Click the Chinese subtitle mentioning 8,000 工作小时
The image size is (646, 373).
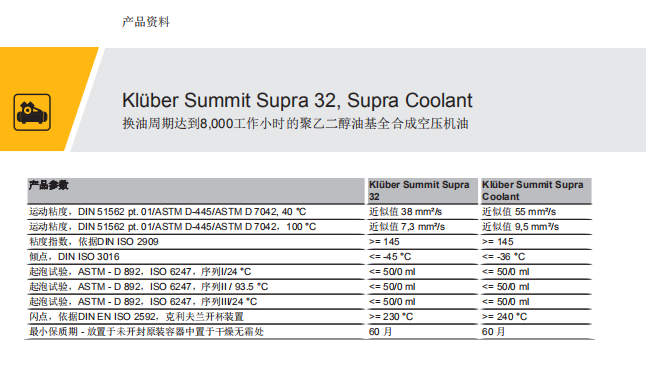click(x=295, y=124)
